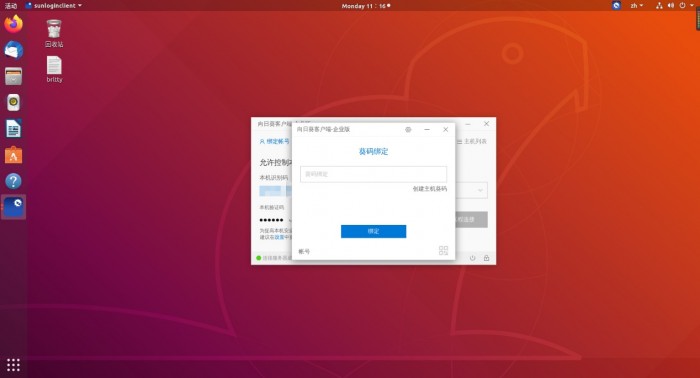Open the sunloginclient application menu
The width and height of the screenshot is (700, 378).
click(x=54, y=5)
